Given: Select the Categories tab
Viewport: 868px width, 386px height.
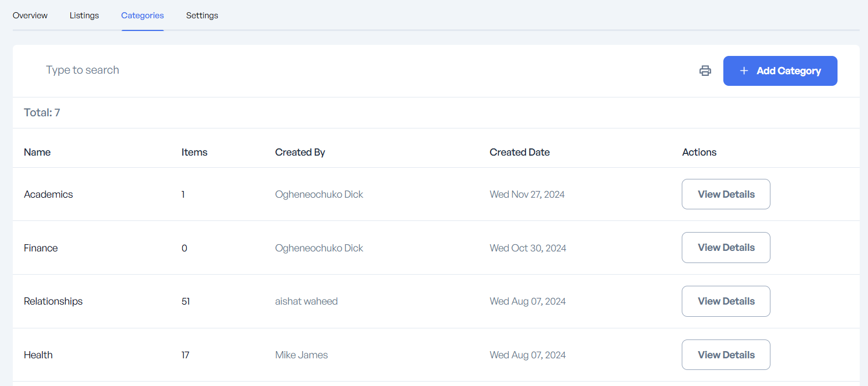Looking at the screenshot, I should click(142, 16).
